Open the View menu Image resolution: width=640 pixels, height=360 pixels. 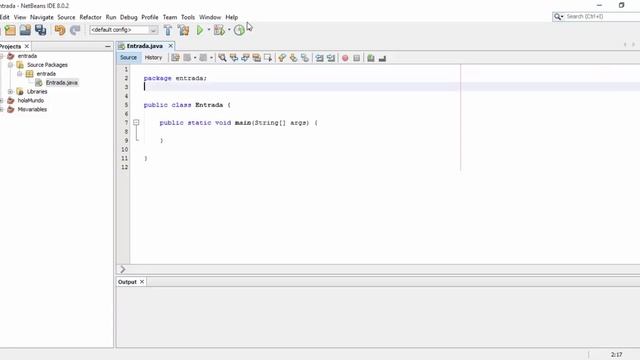point(20,17)
